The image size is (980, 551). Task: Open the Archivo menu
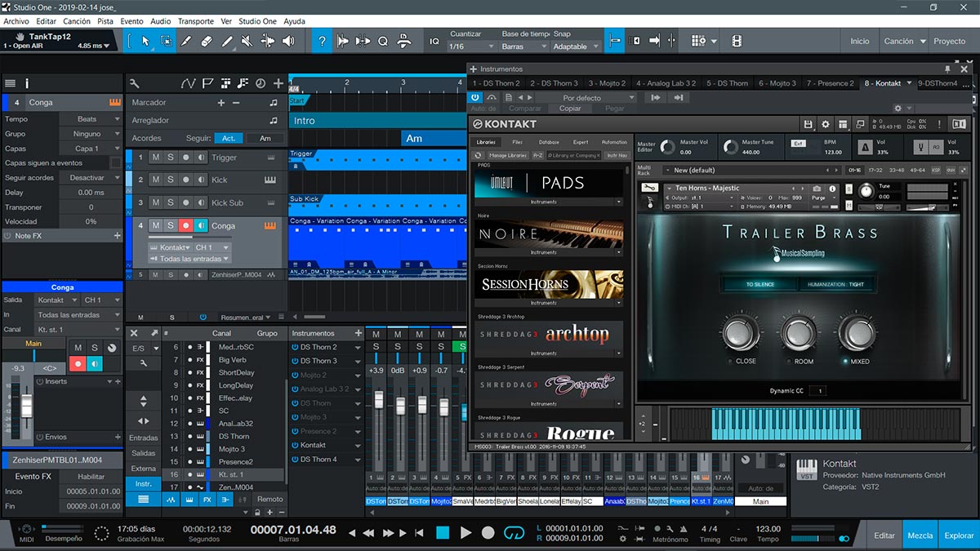coord(16,21)
